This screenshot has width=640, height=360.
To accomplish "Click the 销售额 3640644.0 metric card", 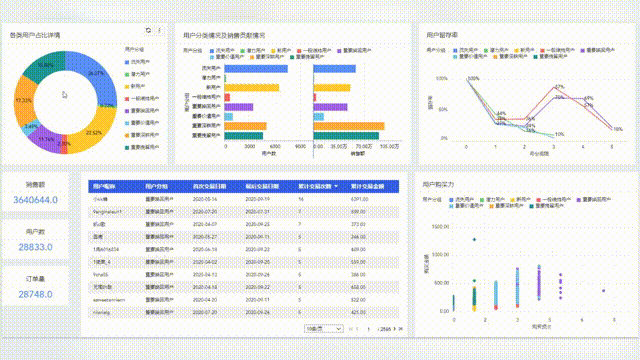I will tap(36, 193).
